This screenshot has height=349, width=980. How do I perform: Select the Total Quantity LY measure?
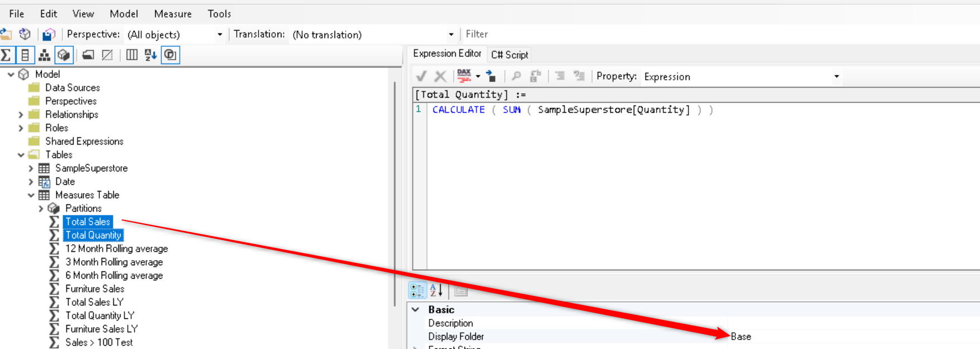pyautogui.click(x=100, y=315)
